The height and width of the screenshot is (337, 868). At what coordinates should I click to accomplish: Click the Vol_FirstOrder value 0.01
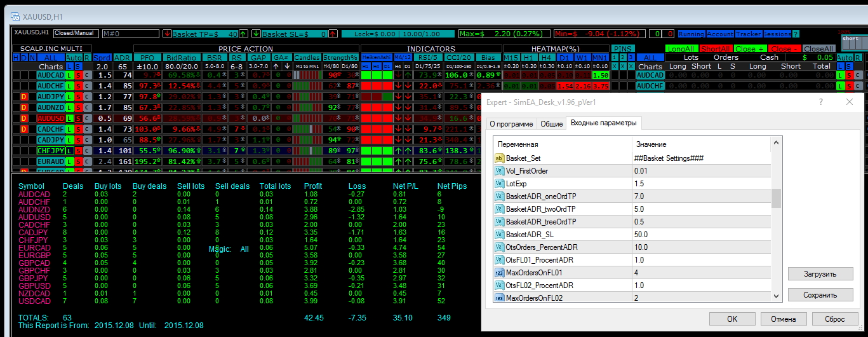[701, 171]
